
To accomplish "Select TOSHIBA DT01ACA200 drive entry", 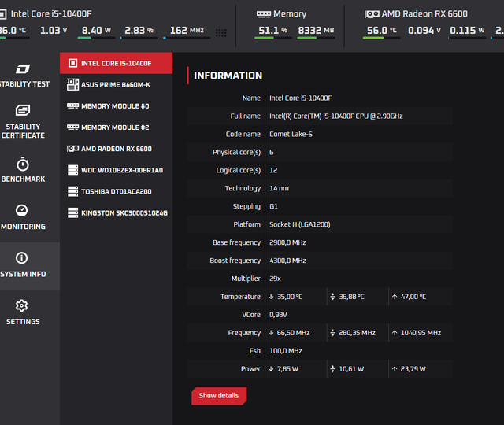I will pyautogui.click(x=116, y=191).
